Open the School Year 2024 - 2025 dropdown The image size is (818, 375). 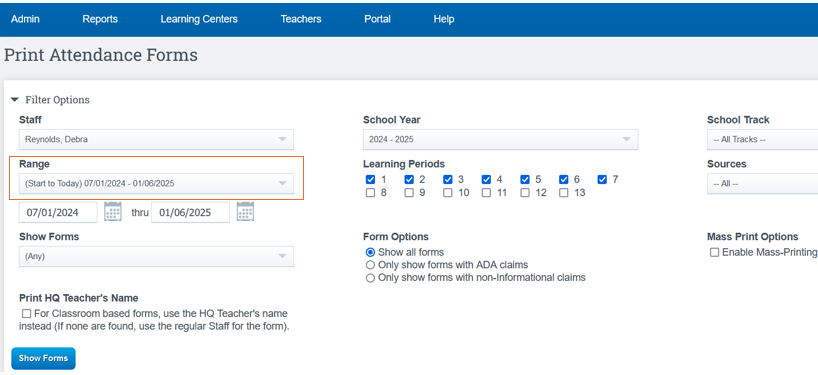pos(500,140)
